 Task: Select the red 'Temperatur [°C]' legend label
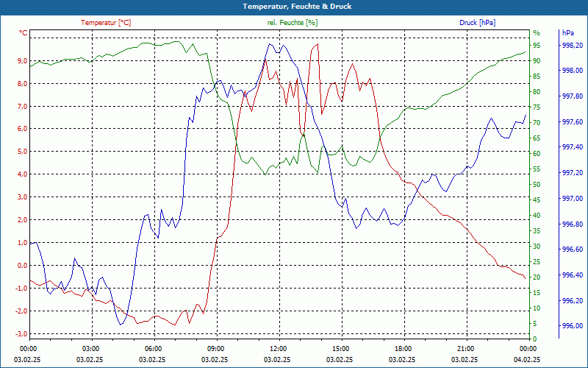click(x=106, y=23)
